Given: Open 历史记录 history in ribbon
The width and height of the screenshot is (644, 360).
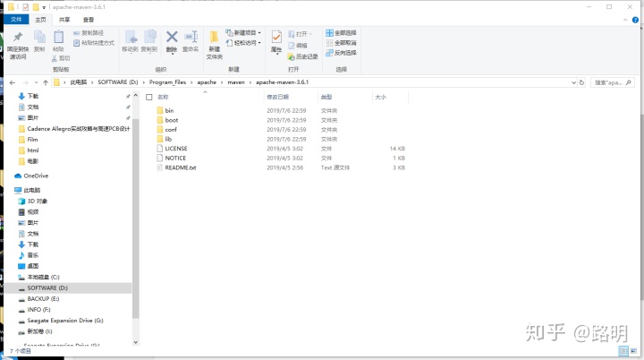Looking at the screenshot, I should [x=302, y=56].
